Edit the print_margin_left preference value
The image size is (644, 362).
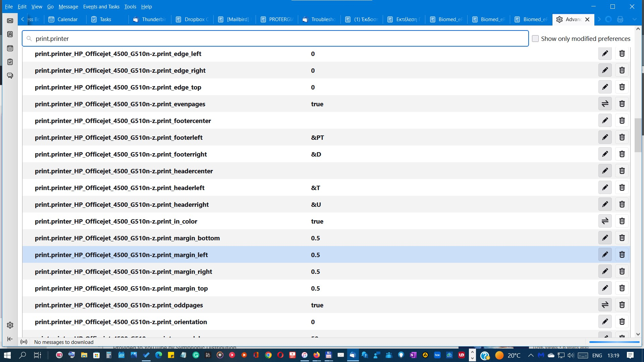(605, 255)
